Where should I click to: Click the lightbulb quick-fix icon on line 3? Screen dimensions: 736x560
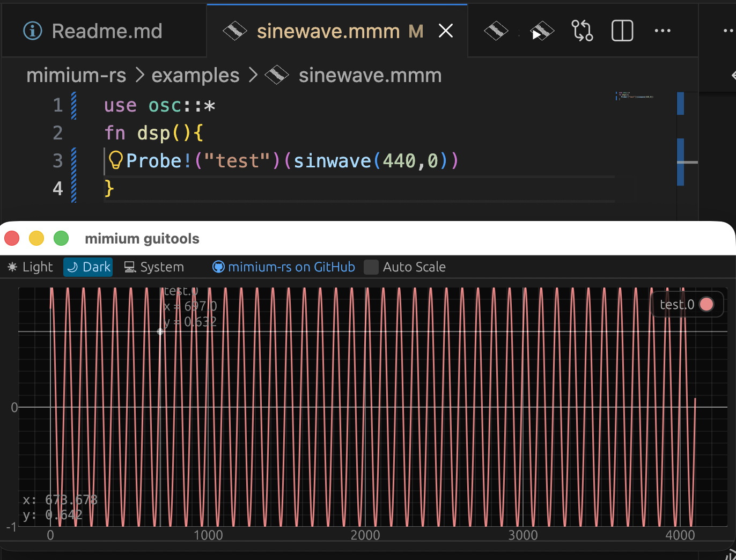coord(115,160)
